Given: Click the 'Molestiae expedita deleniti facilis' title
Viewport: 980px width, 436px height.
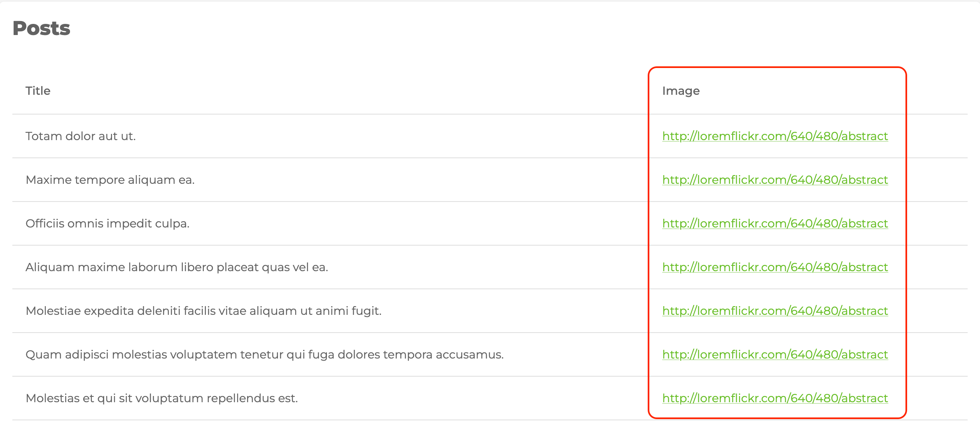Looking at the screenshot, I should 203,311.
